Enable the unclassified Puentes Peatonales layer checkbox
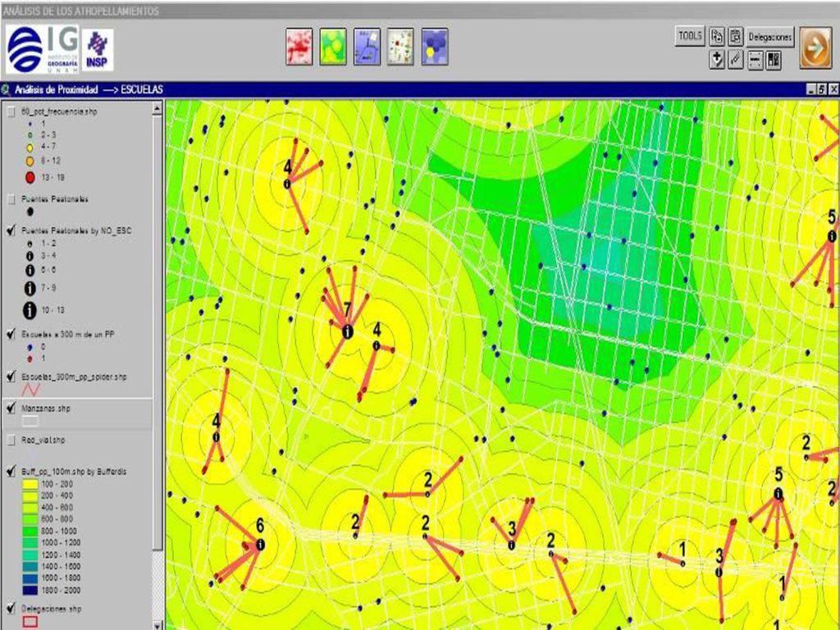 point(11,199)
